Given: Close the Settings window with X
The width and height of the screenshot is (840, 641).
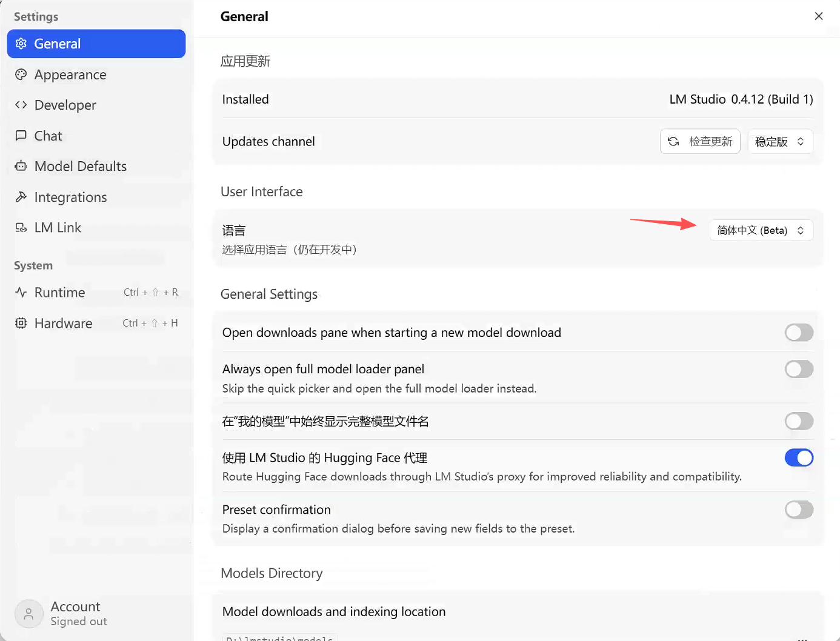Looking at the screenshot, I should coord(819,16).
